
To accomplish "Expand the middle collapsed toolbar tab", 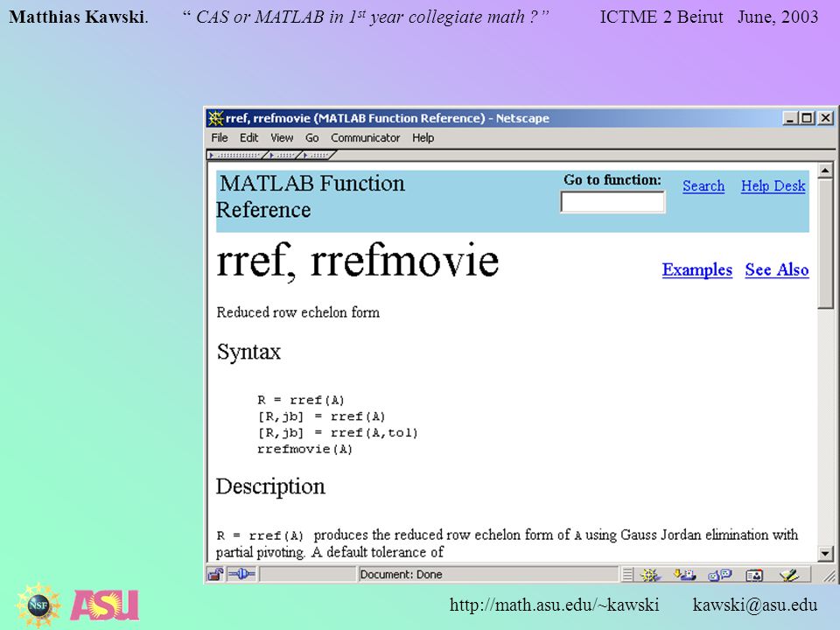I will (283, 156).
